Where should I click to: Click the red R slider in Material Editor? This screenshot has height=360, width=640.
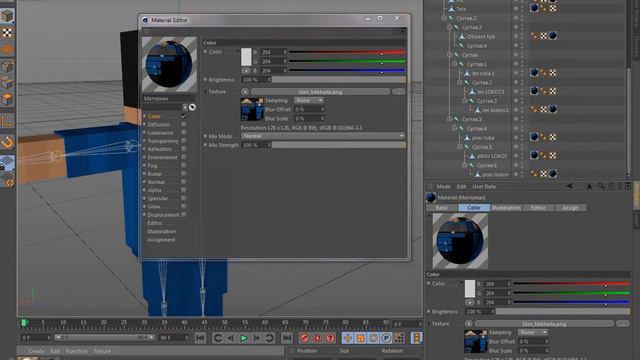point(347,52)
